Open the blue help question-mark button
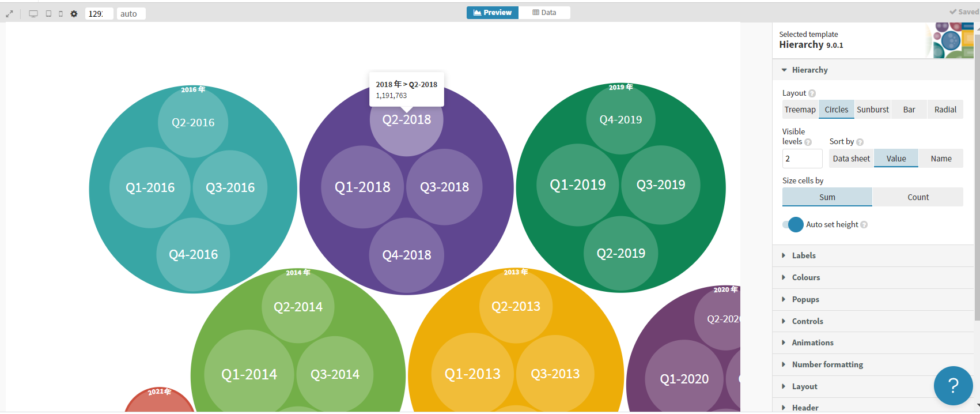 point(953,386)
